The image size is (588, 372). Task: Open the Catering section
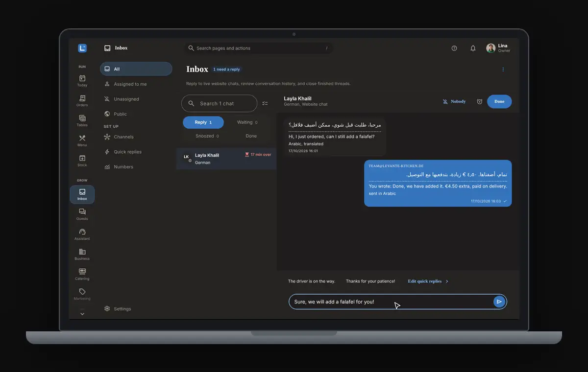coord(82,275)
